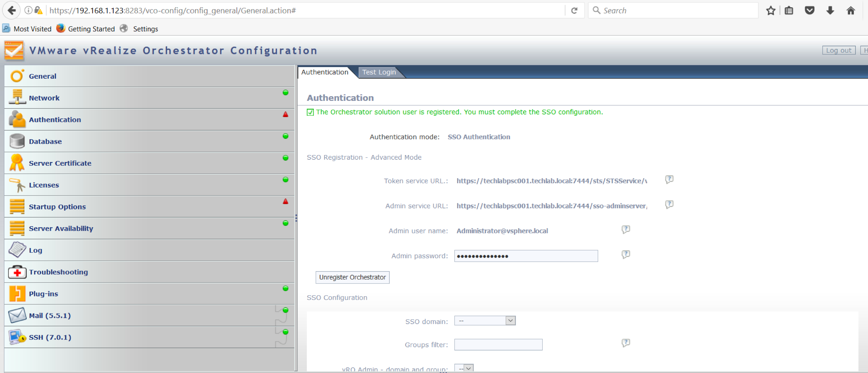868x373 pixels.
Task: Click the Plug-ins puzzle icon
Action: tap(17, 293)
